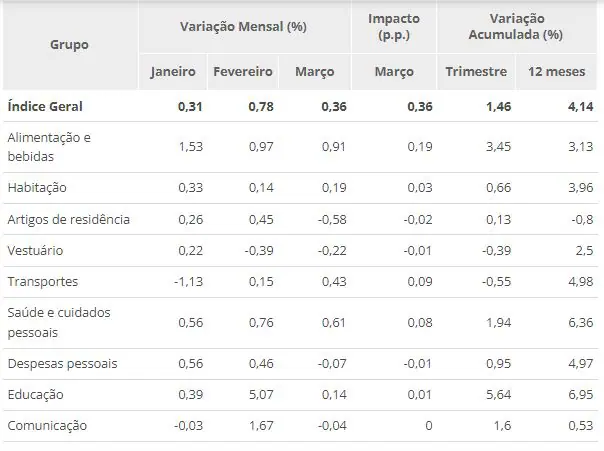Select the Alimentação e bebidas row label
Viewport: 604px width, 451px height.
tap(49, 147)
